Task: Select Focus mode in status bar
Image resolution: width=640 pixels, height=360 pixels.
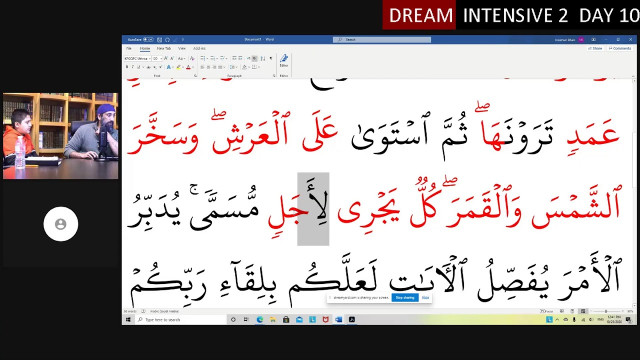Action: (x=547, y=311)
